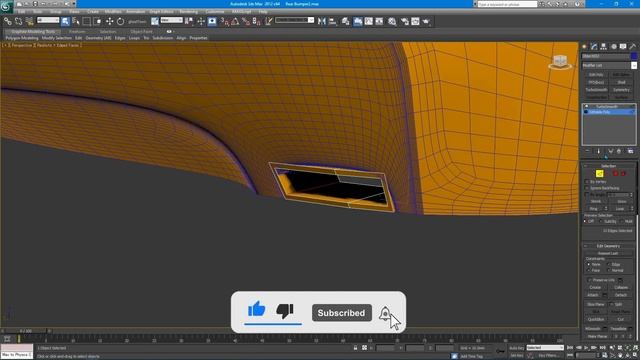This screenshot has width=640, height=360.
Task: Open Curve Editor from toolbar
Action: (x=369, y=21)
